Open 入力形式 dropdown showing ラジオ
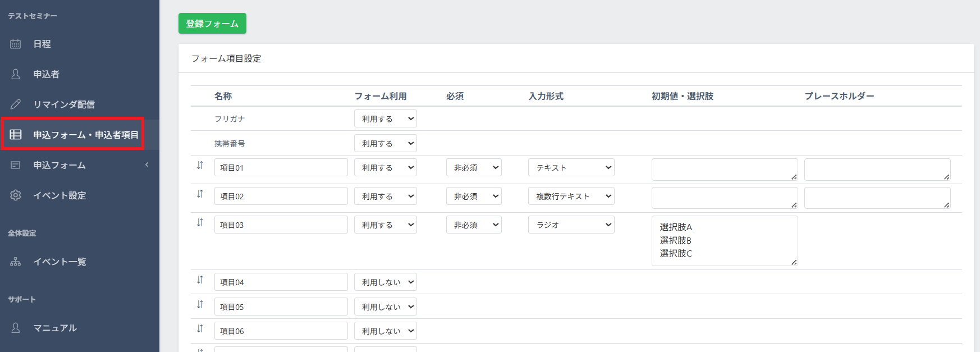The image size is (980, 352). tap(571, 225)
